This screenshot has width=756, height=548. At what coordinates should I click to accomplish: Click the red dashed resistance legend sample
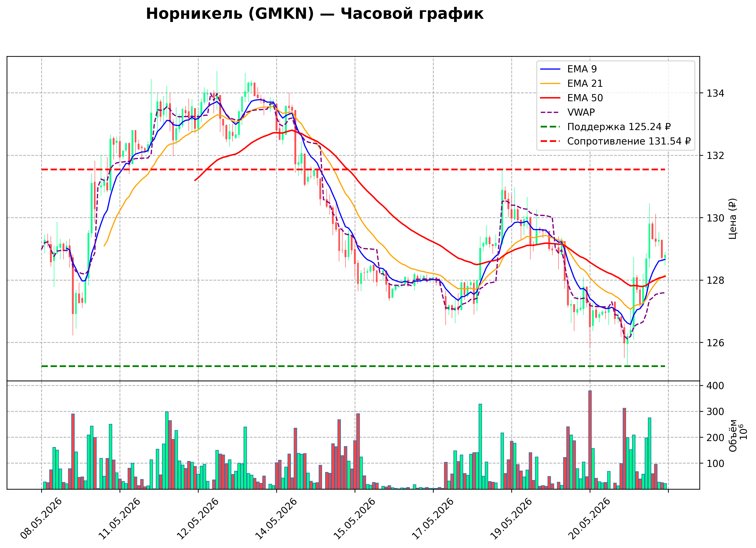coord(550,141)
